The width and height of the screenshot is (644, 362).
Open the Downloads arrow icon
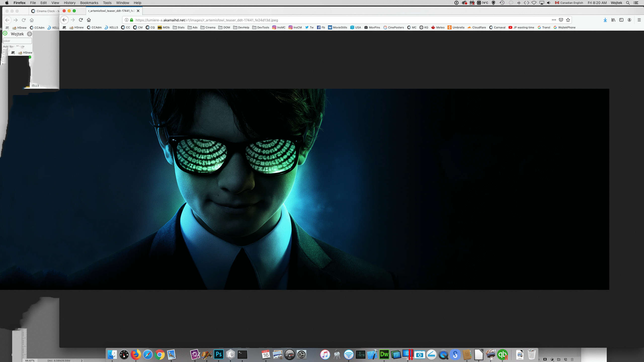605,20
